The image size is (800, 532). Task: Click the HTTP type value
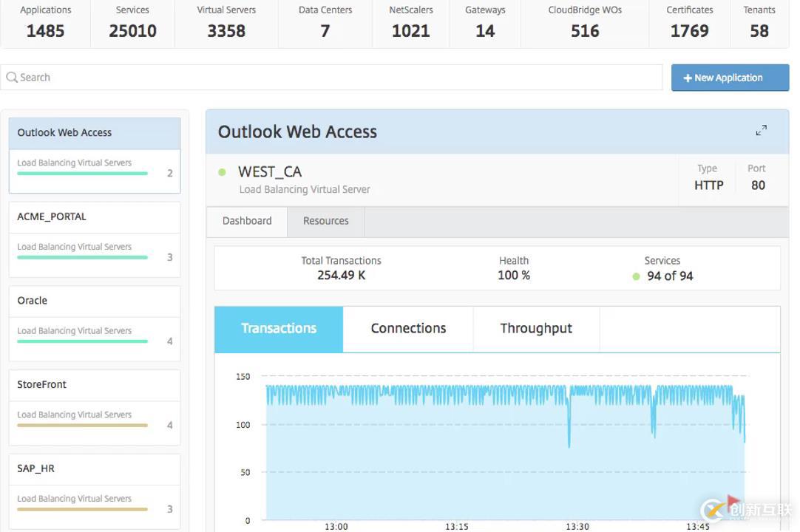[708, 185]
